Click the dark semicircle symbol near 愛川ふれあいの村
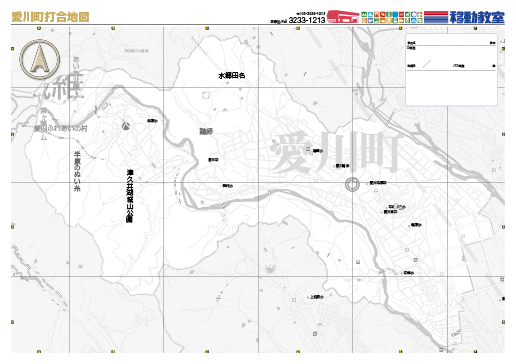The image size is (516, 364). click(x=126, y=126)
